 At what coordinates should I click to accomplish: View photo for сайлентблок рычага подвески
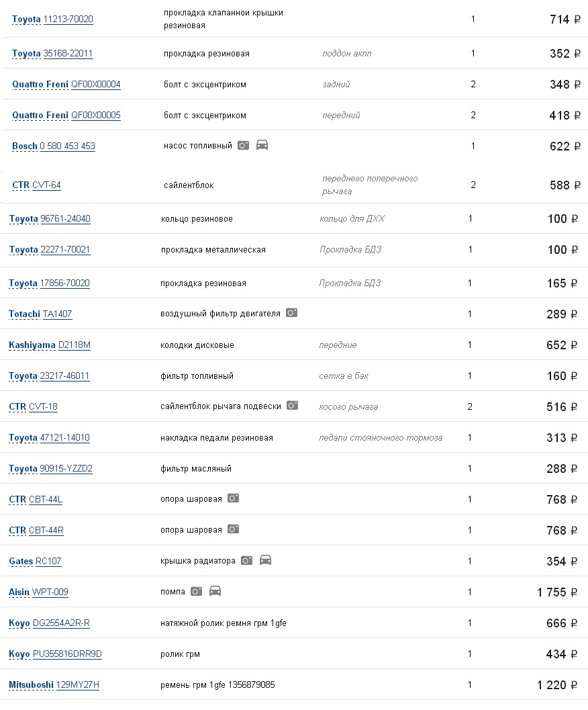pyautogui.click(x=292, y=406)
